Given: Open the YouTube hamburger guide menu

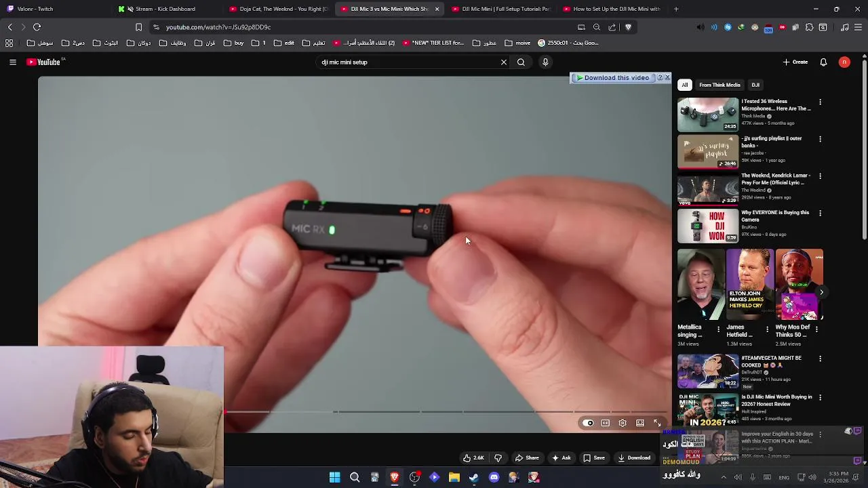Looking at the screenshot, I should 12,62.
